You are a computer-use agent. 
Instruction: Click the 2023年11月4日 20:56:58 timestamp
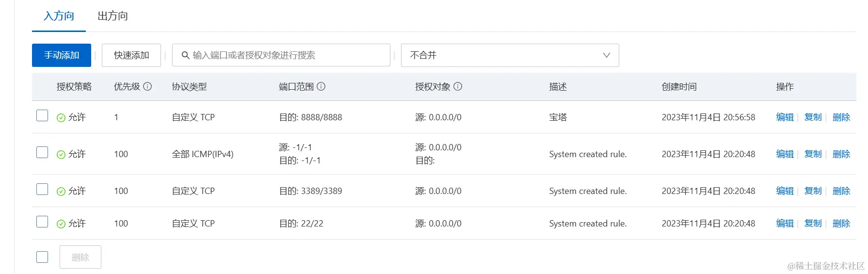coord(708,117)
